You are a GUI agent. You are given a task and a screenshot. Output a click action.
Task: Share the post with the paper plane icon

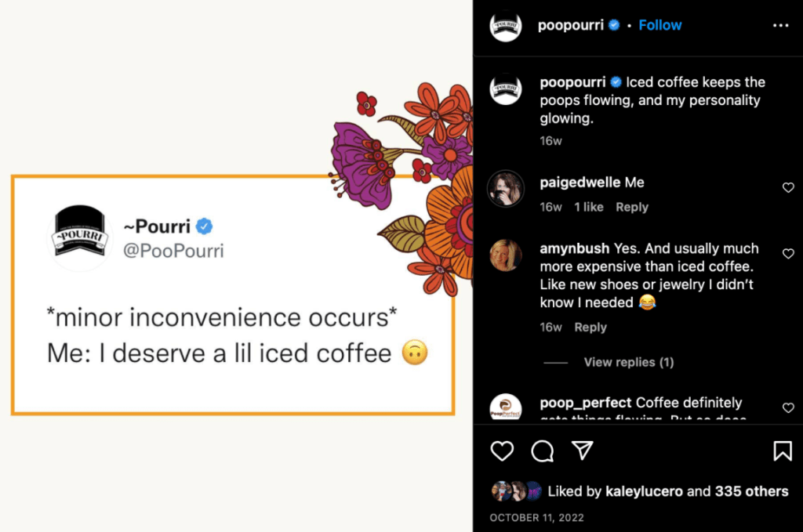tap(582, 450)
